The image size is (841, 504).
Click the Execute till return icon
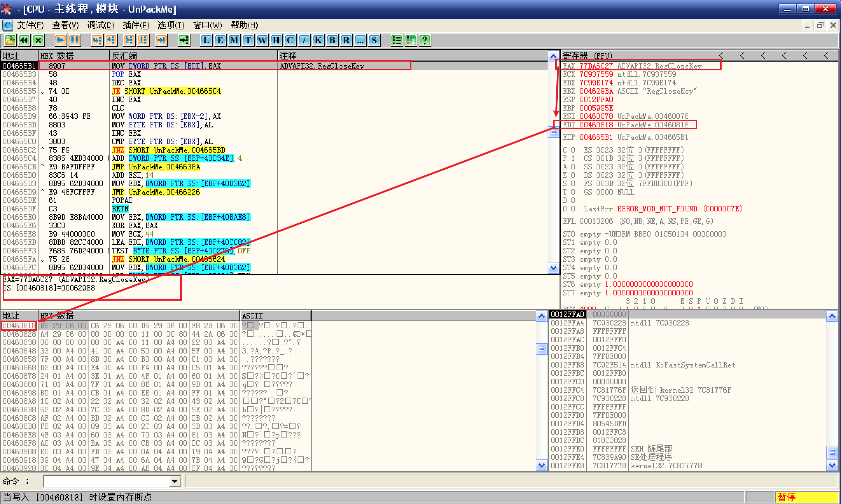point(161,40)
